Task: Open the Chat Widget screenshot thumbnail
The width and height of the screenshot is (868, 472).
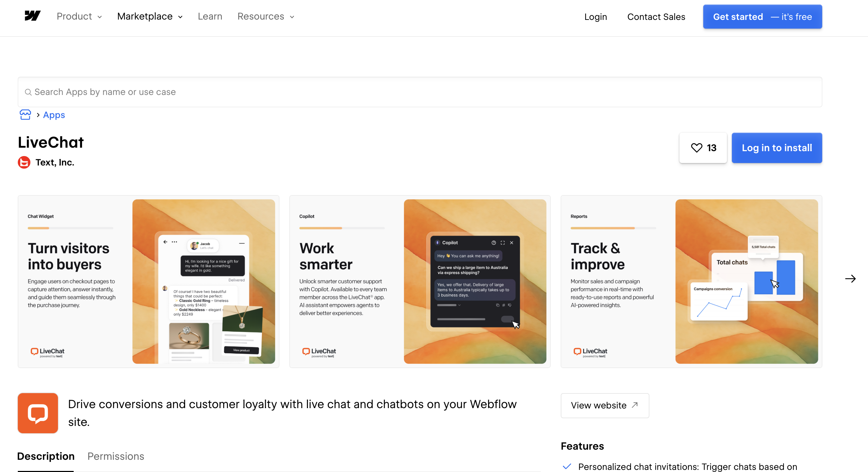Action: point(148,281)
